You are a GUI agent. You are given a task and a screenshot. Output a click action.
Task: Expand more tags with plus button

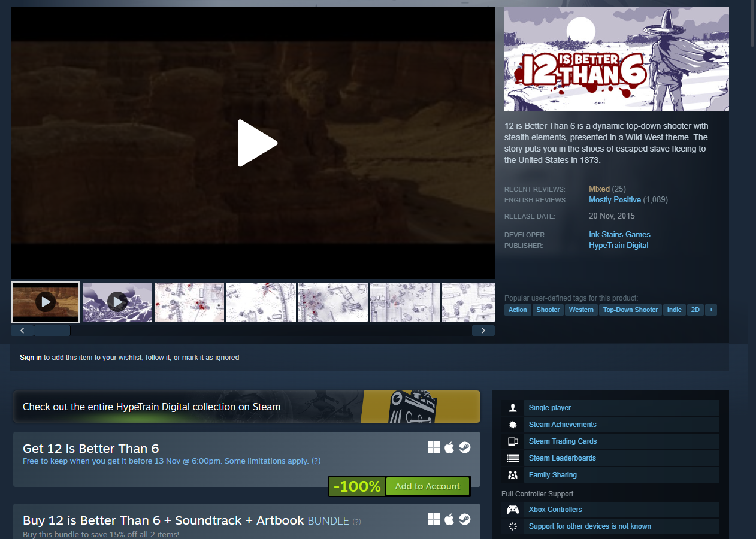(x=711, y=310)
